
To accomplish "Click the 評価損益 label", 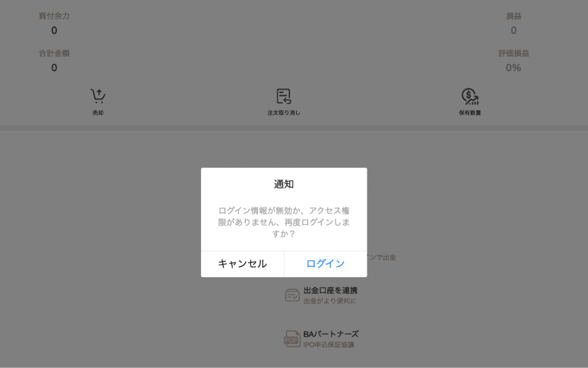I will click(x=514, y=53).
